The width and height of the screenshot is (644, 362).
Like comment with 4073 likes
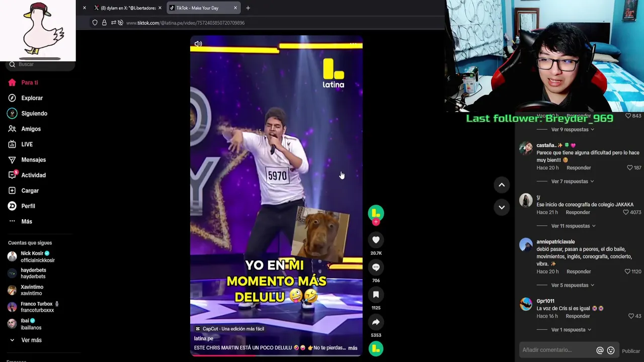[626, 213]
